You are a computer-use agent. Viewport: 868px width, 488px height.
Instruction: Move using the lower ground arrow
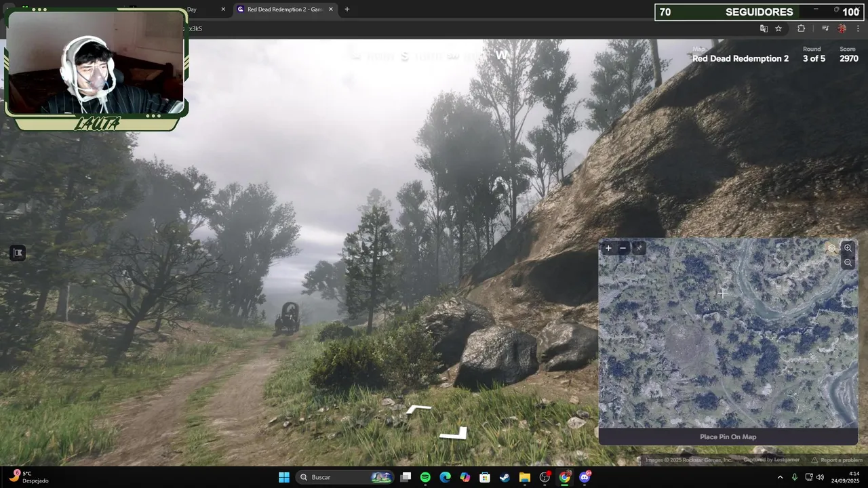[x=454, y=433]
